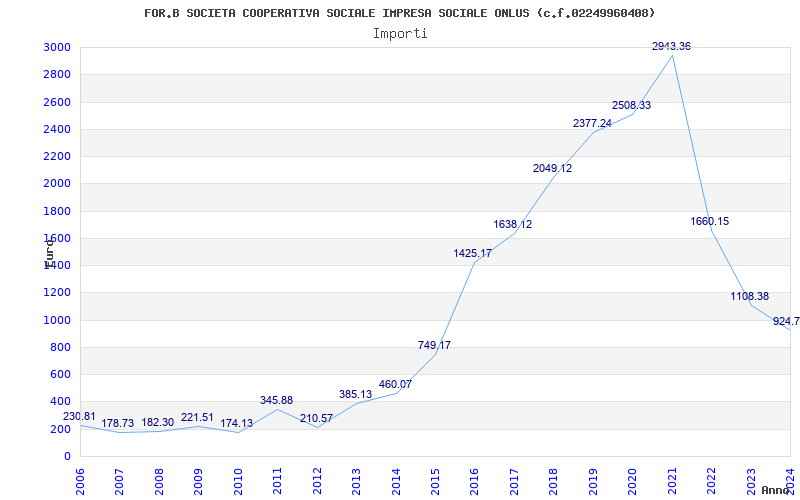This screenshot has width=800, height=500.
Task: Select the 800 y-axis tick label
Action: click(x=62, y=347)
